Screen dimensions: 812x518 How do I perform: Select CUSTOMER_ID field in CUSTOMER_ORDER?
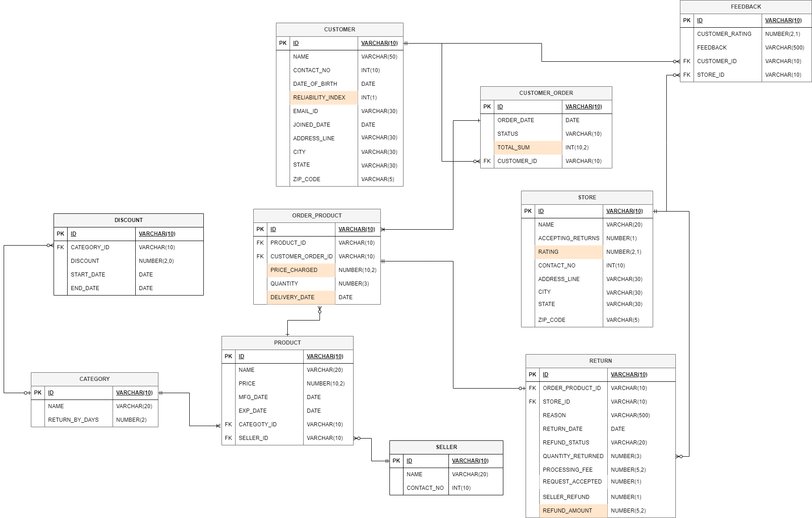click(x=517, y=161)
